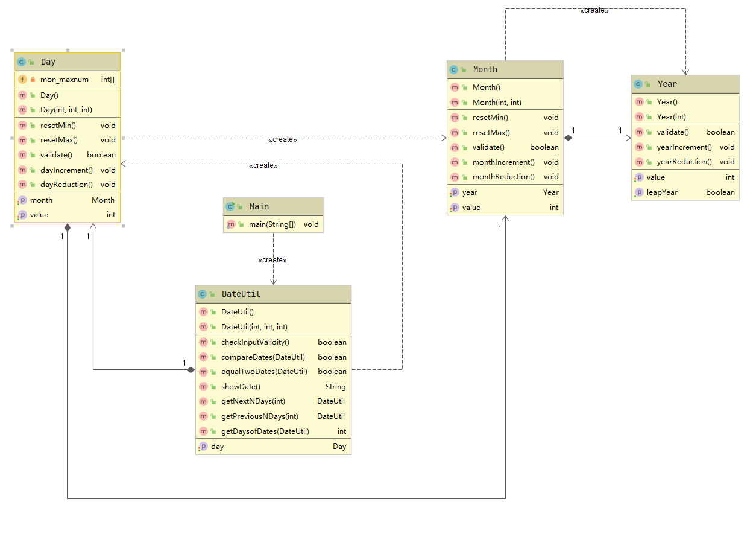Click monthReduction() method row
Image resolution: width=756 pixels, height=534 pixels.
click(x=505, y=177)
